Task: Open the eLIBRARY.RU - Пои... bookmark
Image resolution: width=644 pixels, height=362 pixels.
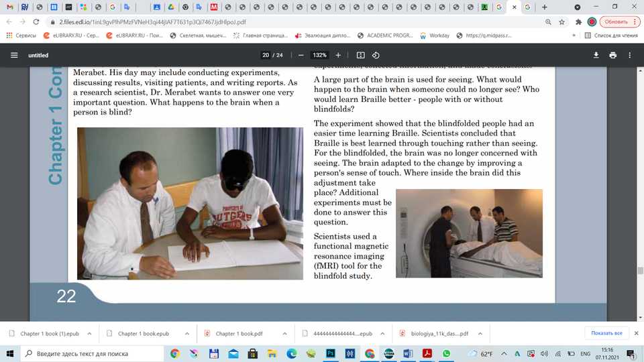Action: tap(134, 36)
